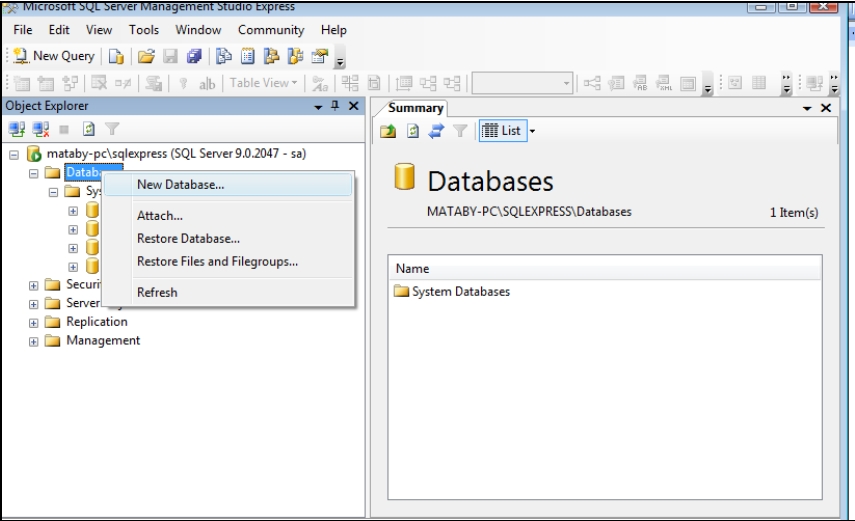
Task: Select the mataby-pc\sqlexpress server in tree
Action: point(176,154)
